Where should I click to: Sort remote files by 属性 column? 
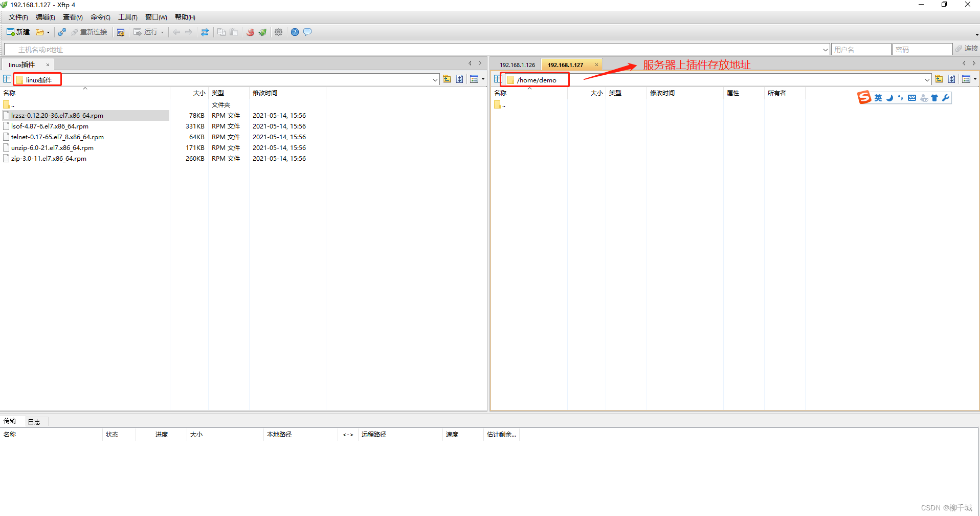point(744,93)
